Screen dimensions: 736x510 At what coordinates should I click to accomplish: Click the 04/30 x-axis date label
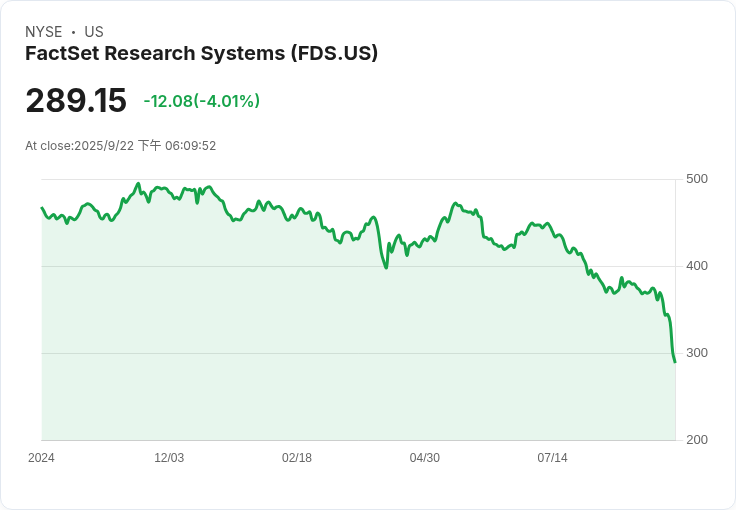[424, 458]
